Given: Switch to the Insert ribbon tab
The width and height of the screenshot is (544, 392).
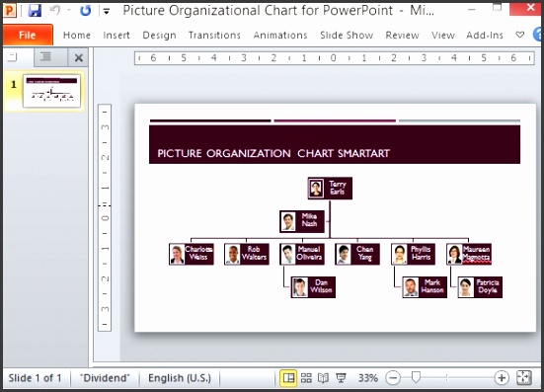Looking at the screenshot, I should click(x=117, y=35).
